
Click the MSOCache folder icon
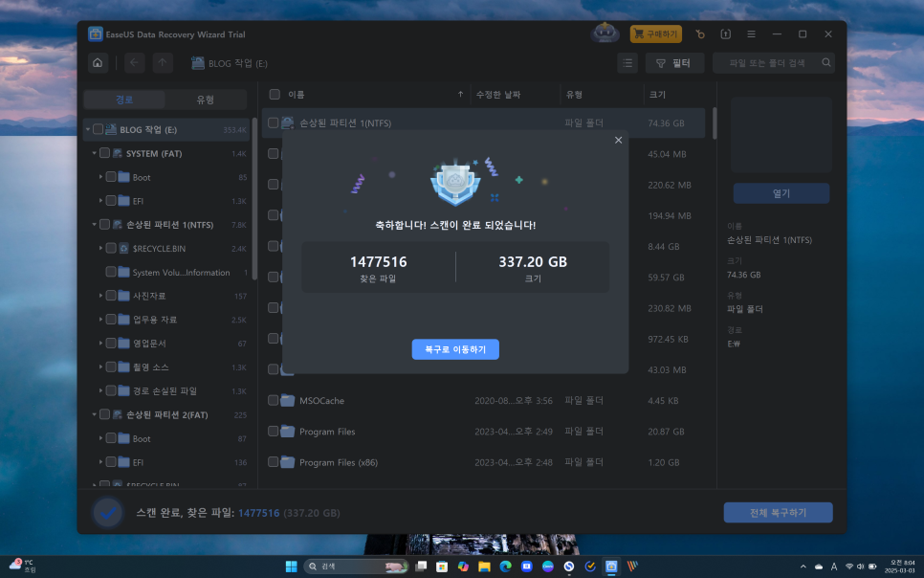point(288,400)
